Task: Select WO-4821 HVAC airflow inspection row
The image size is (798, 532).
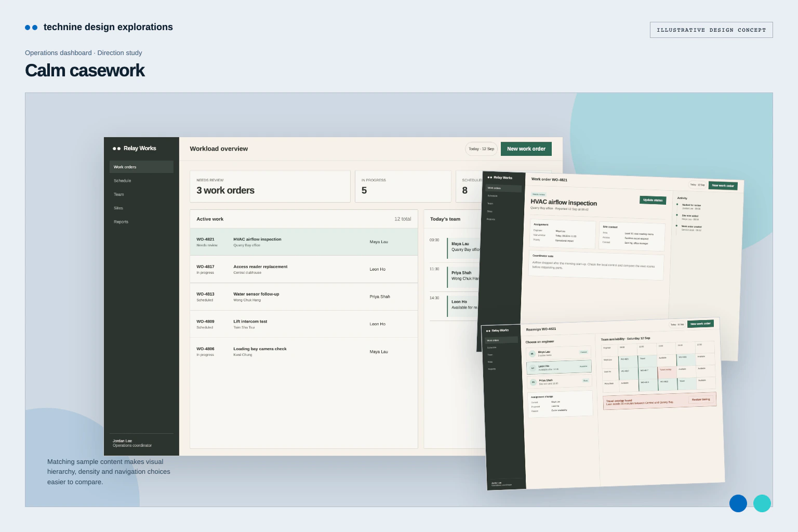Action: click(x=304, y=242)
